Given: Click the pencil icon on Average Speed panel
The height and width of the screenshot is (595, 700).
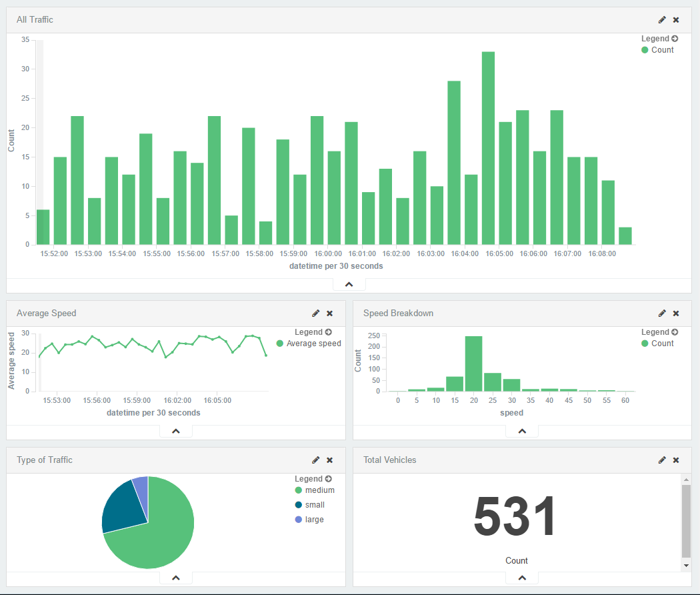Looking at the screenshot, I should click(315, 314).
